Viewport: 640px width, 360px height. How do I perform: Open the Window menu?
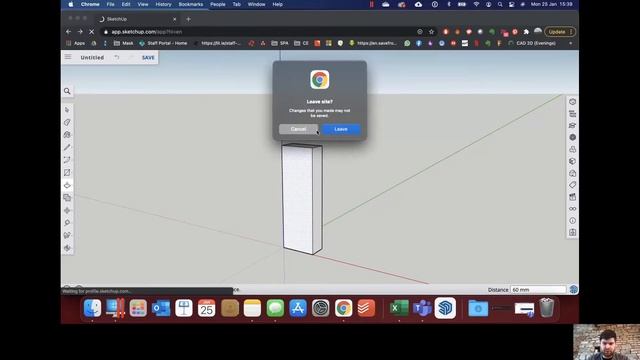(x=256, y=4)
